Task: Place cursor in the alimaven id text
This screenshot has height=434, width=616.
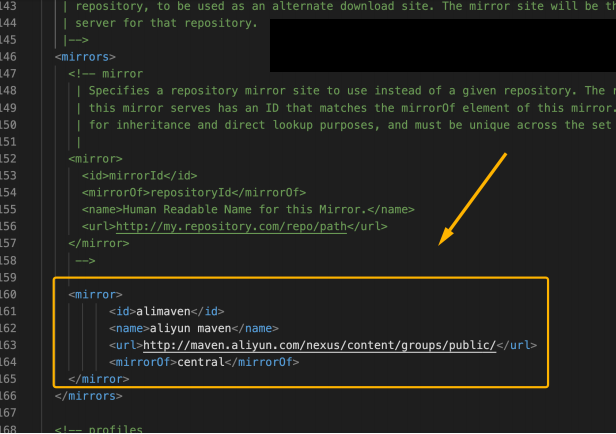Action: point(163,311)
